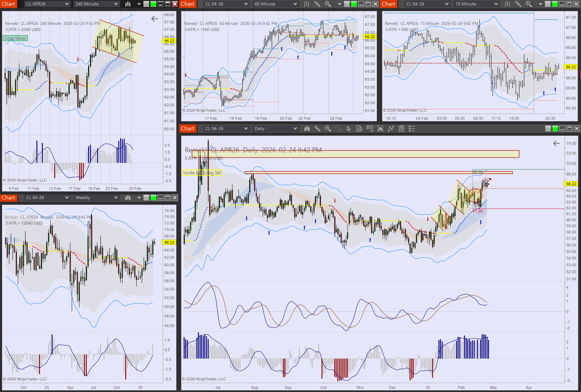The width and height of the screenshot is (581, 392).
Task: Open drawing tools in Daily chart toolbar
Action: click(317, 129)
